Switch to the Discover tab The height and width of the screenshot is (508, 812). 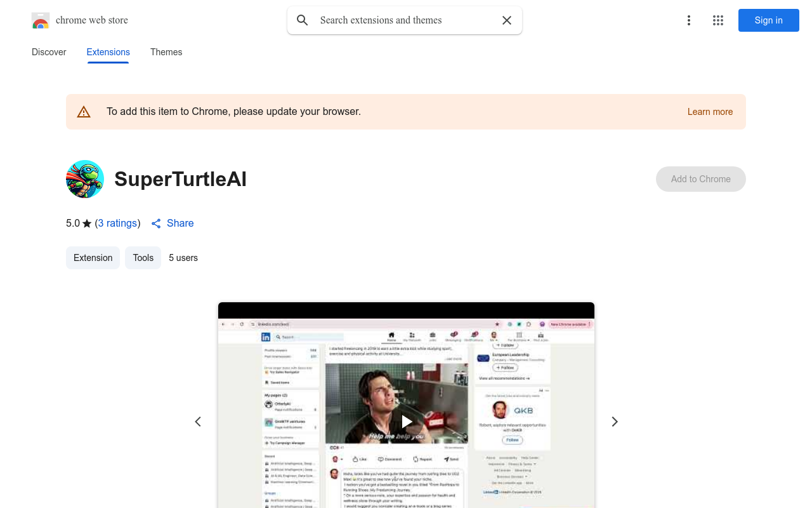click(49, 52)
